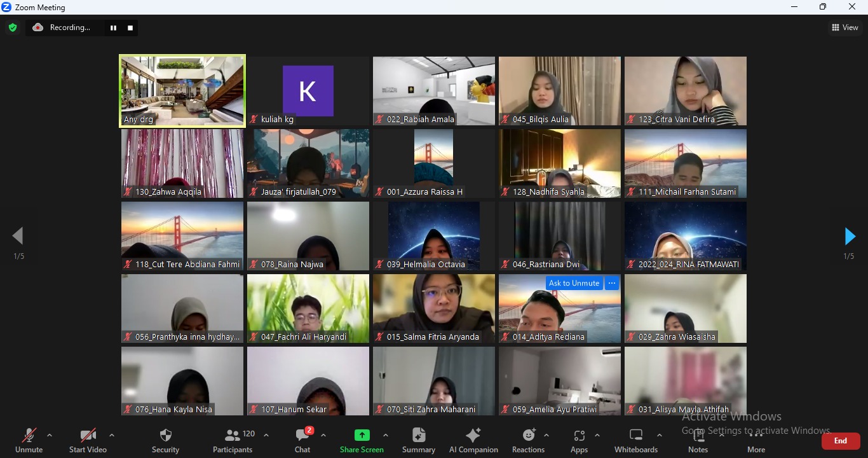Select 107_Hanum Sekar video tile
This screenshot has height=458, width=868.
click(x=308, y=381)
